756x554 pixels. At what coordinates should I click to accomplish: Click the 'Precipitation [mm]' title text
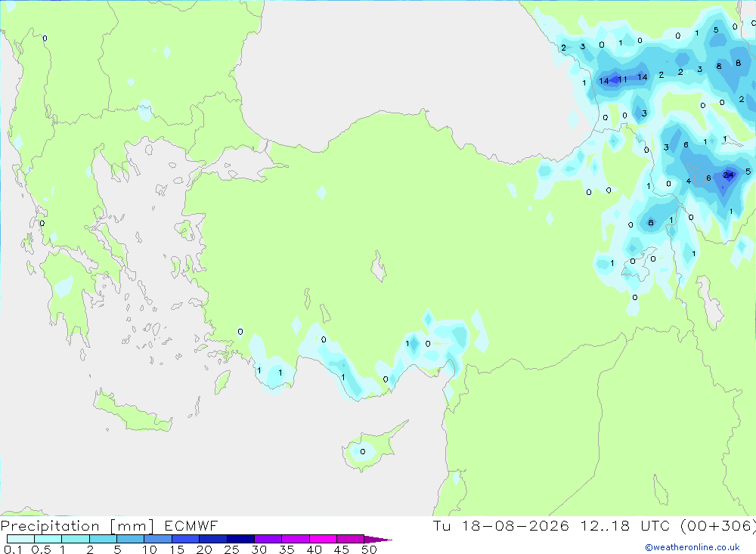coord(77,525)
